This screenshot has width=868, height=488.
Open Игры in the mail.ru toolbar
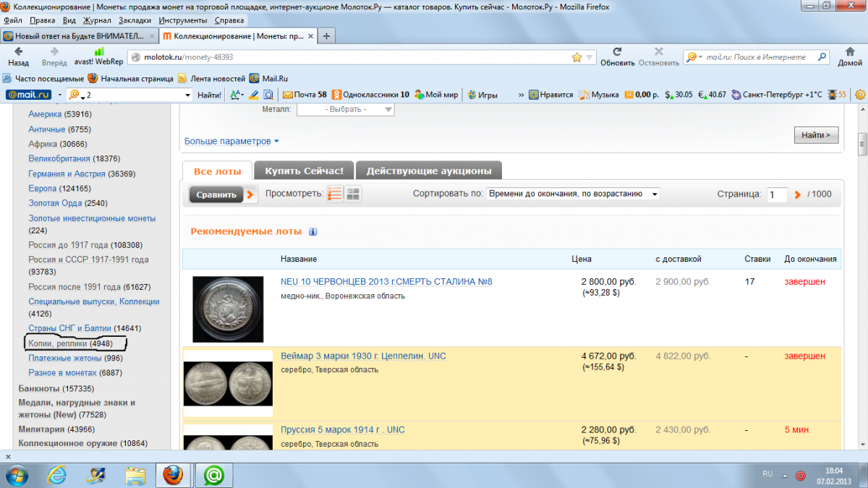coord(482,95)
